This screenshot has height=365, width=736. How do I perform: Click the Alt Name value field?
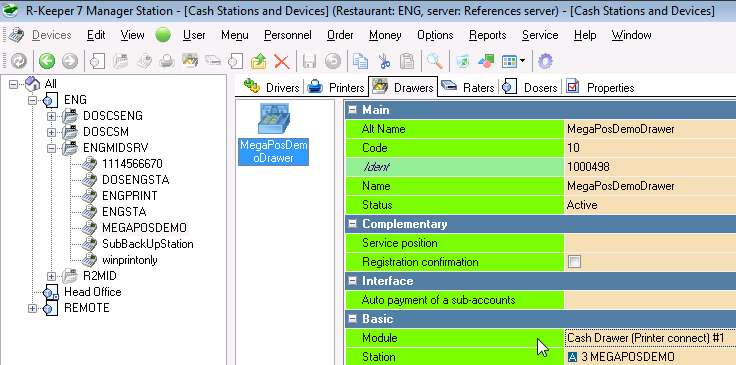point(650,129)
